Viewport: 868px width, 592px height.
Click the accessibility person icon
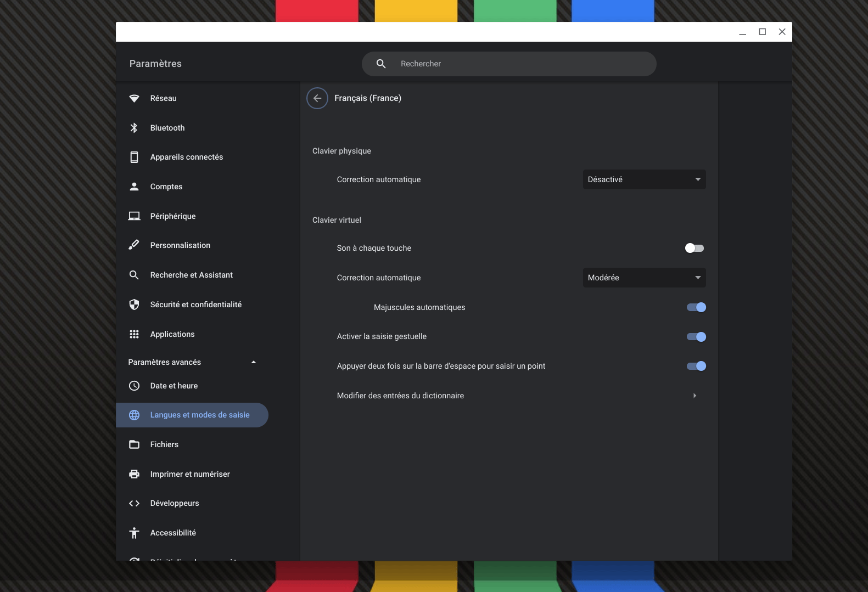pos(134,533)
